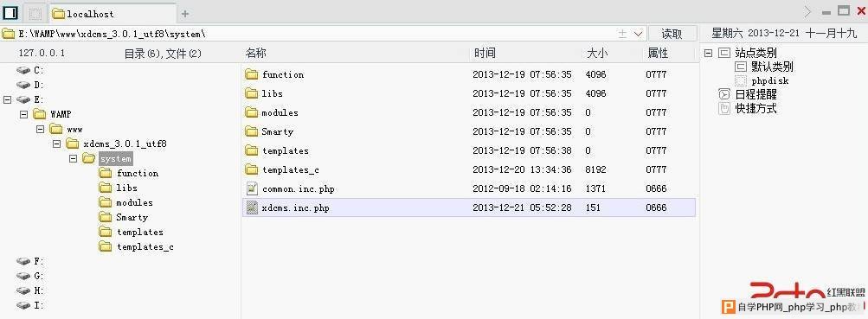The image size is (868, 319).
Task: Collapse the xdcms_3.0.1_utf8 node
Action: pos(56,144)
